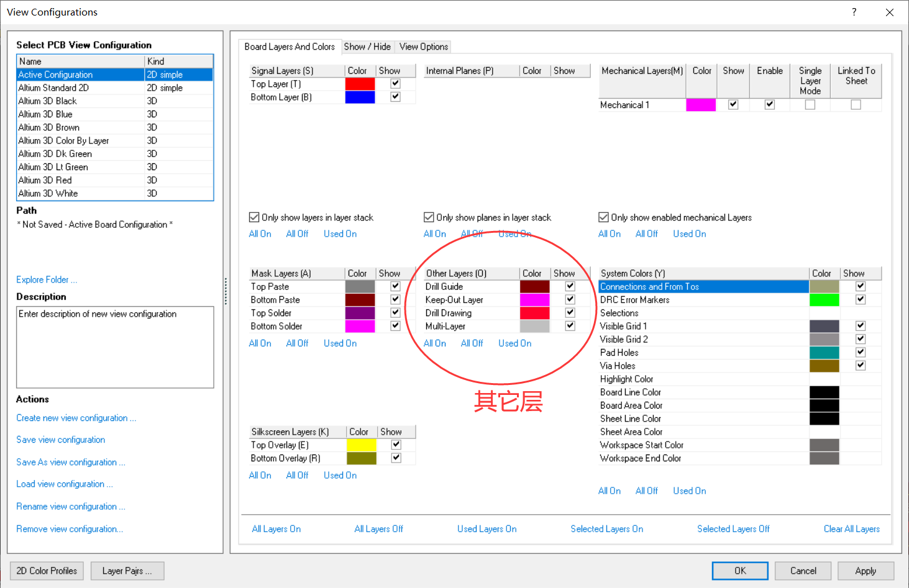Click All On under Signal Layers
The image size is (909, 588).
[x=260, y=233]
